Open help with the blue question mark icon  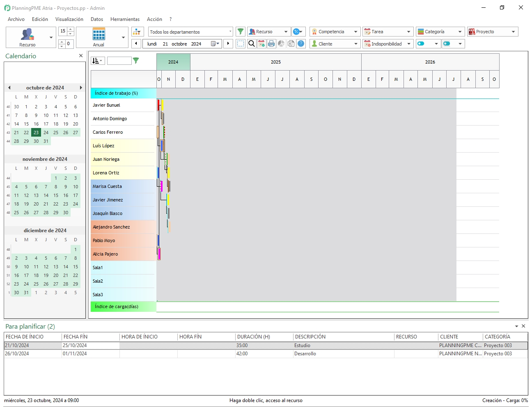[301, 43]
